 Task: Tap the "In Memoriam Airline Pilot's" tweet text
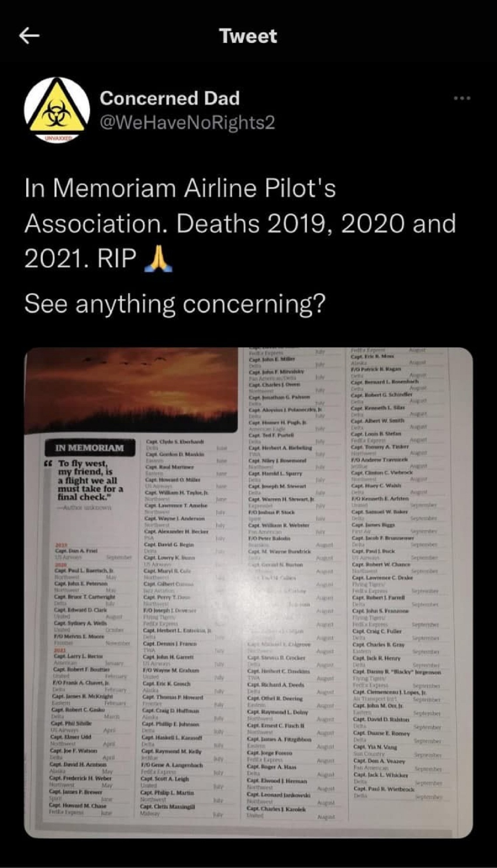pyautogui.click(x=180, y=189)
